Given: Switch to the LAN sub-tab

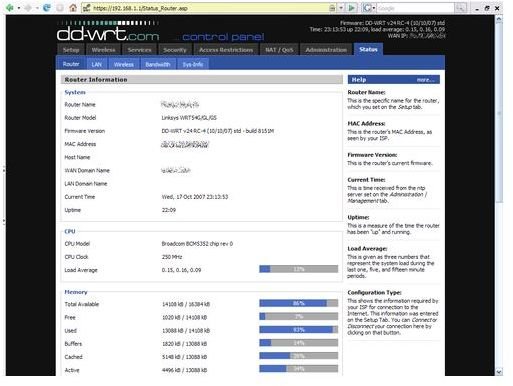Looking at the screenshot, I should [x=97, y=64].
